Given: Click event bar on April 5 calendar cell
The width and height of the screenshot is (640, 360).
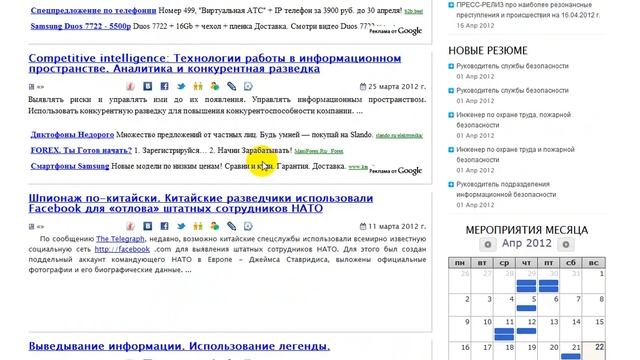Looking at the screenshot, I should pyautogui.click(x=526, y=308).
